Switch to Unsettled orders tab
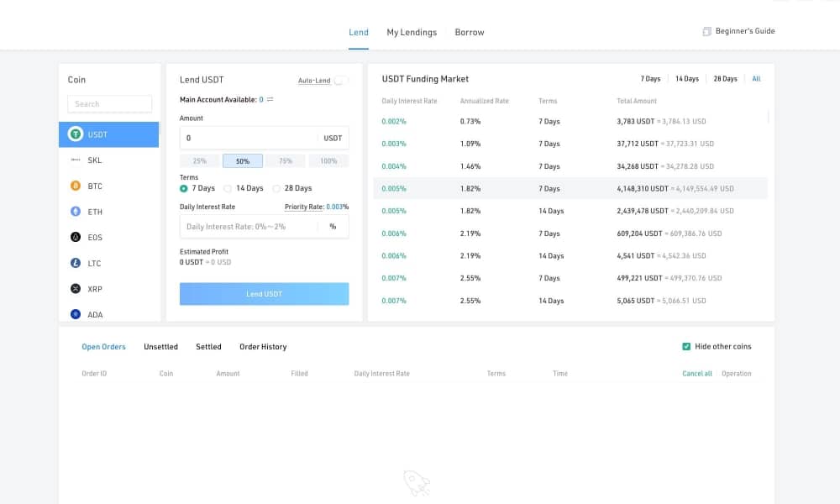 click(x=160, y=347)
